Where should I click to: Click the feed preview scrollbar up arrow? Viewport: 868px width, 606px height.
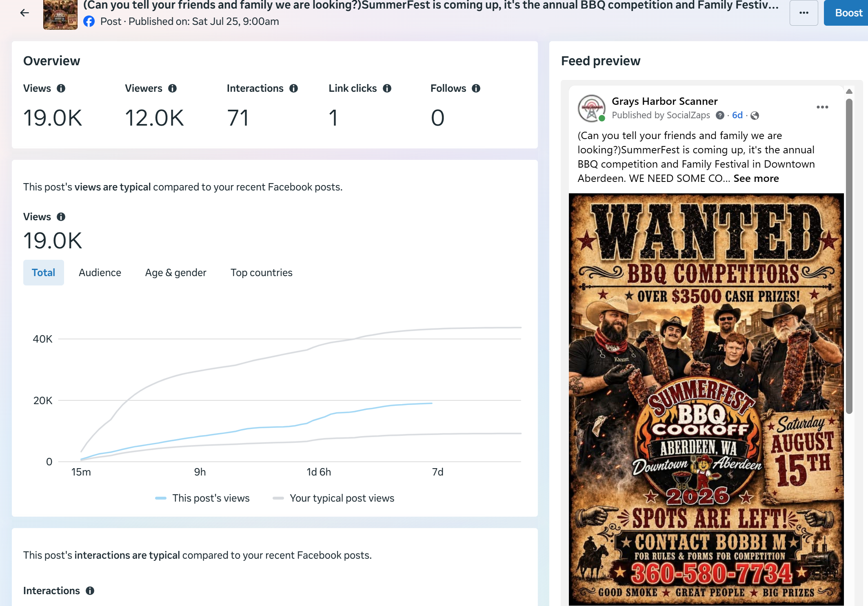(849, 91)
